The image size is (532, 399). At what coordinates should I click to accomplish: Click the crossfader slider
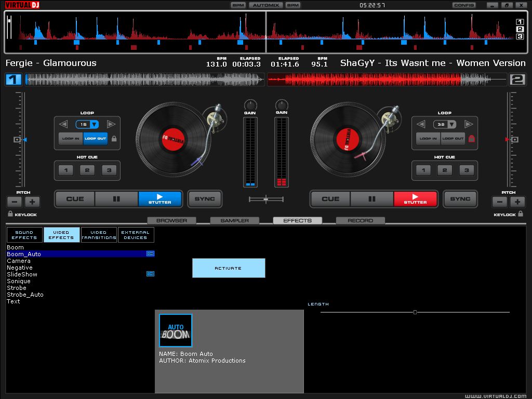coord(266,199)
